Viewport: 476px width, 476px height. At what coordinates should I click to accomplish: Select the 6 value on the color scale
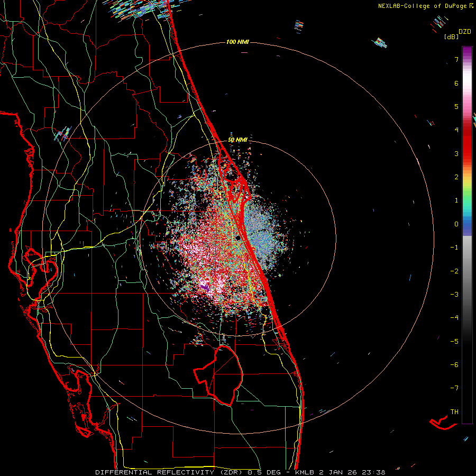pyautogui.click(x=456, y=83)
